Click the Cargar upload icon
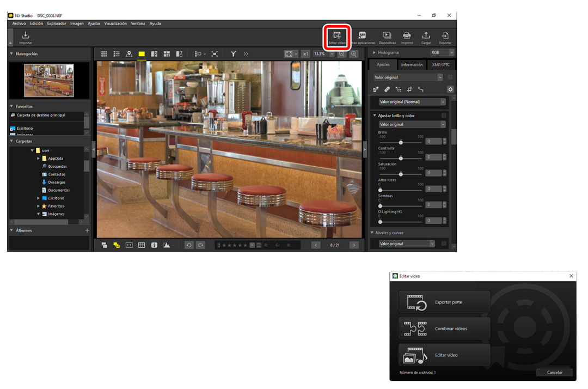 (x=426, y=38)
